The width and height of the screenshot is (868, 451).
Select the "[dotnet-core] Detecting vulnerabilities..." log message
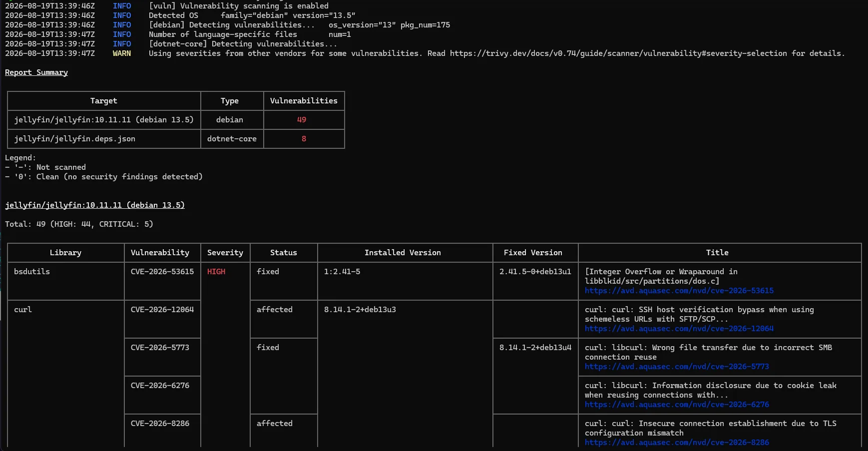coord(243,44)
